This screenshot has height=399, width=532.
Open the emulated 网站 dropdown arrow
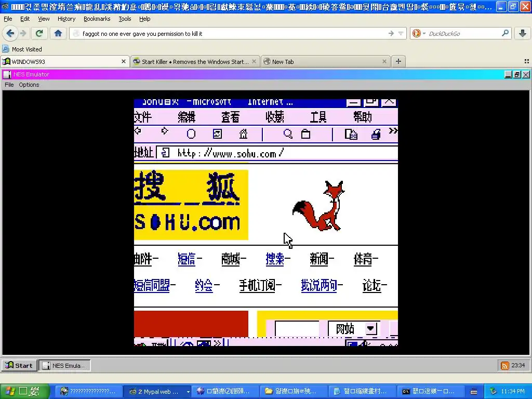point(371,328)
